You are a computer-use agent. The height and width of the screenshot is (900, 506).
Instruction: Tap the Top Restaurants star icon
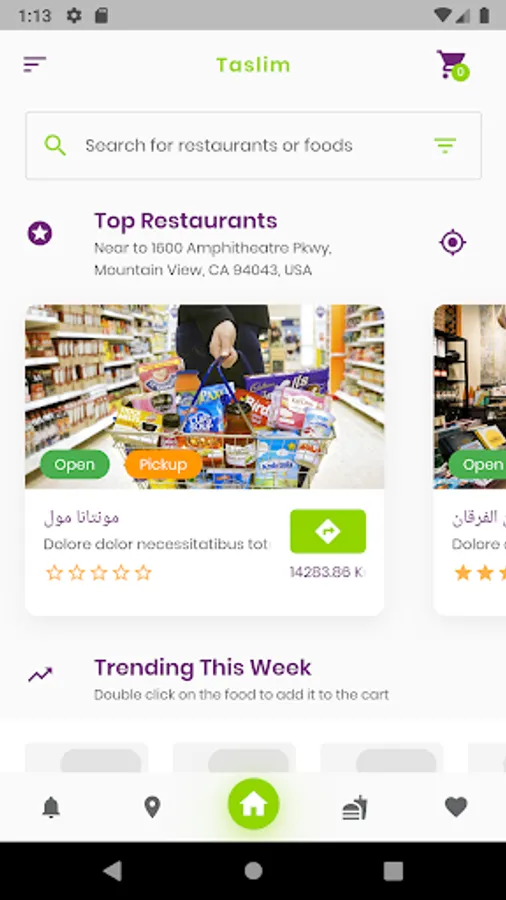click(40, 234)
